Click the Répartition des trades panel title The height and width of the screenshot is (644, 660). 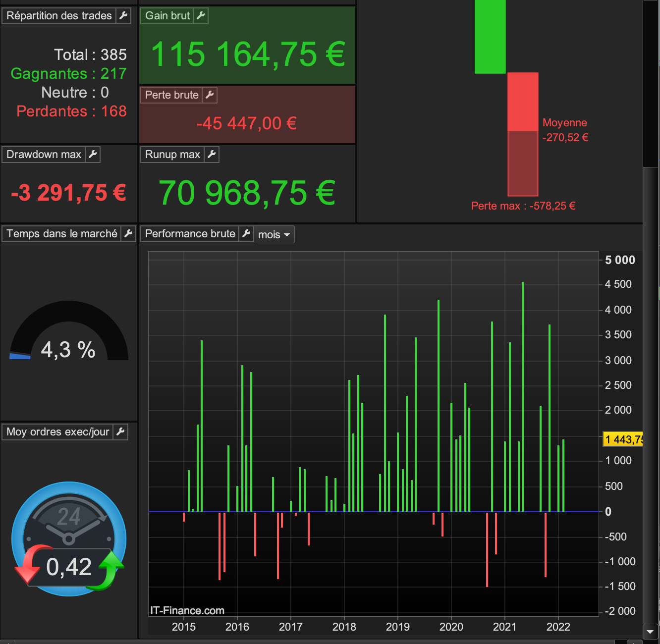pyautogui.click(x=59, y=16)
